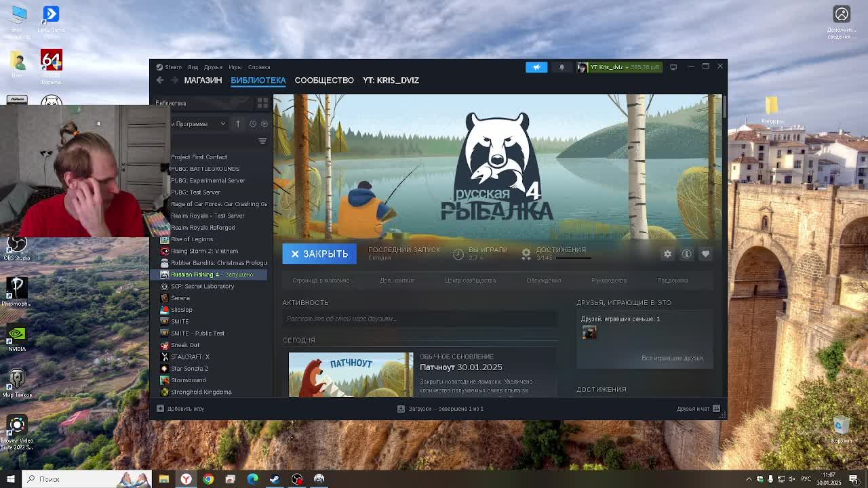Go forward with Steam's right navigation arrow
This screenshot has width=868, height=488.
174,80
